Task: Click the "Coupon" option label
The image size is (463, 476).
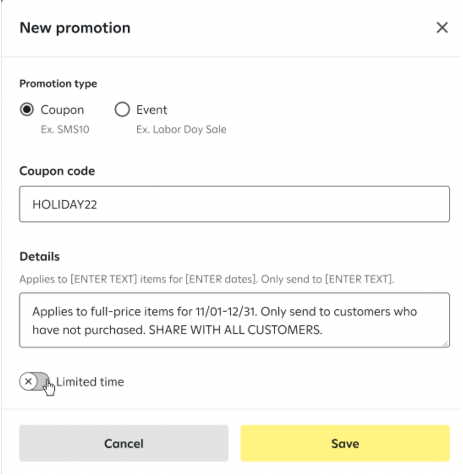Action: click(62, 110)
